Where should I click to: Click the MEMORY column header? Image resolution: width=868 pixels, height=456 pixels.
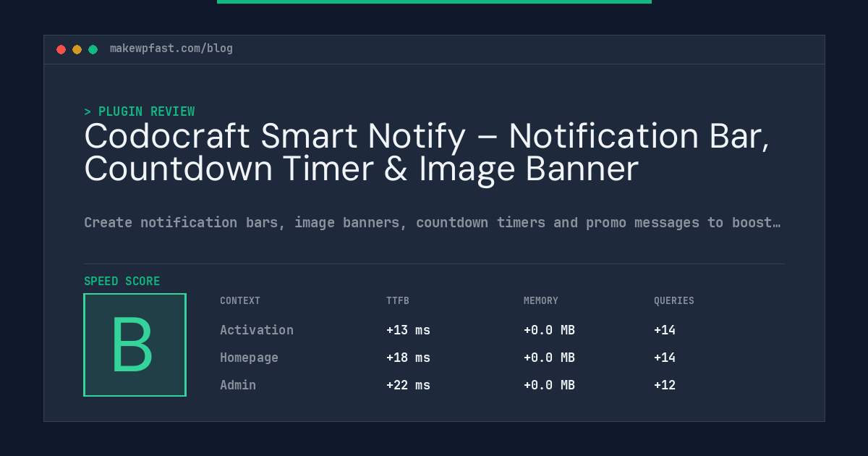[541, 301]
